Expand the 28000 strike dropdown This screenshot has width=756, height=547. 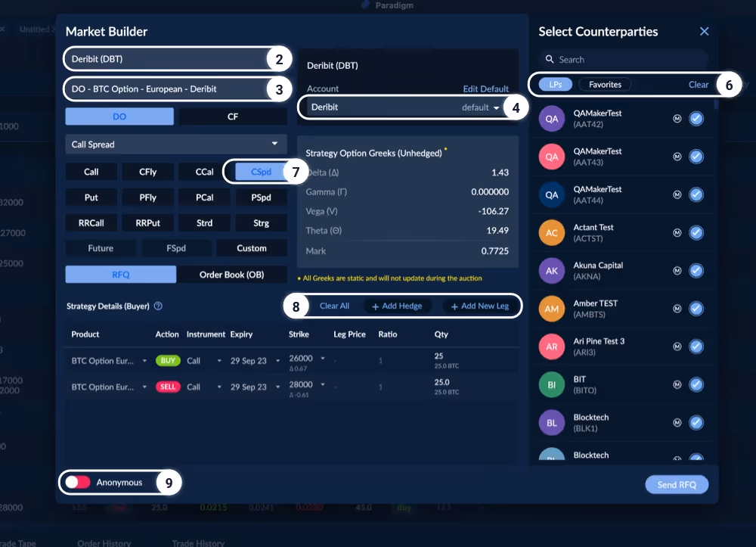coord(323,384)
